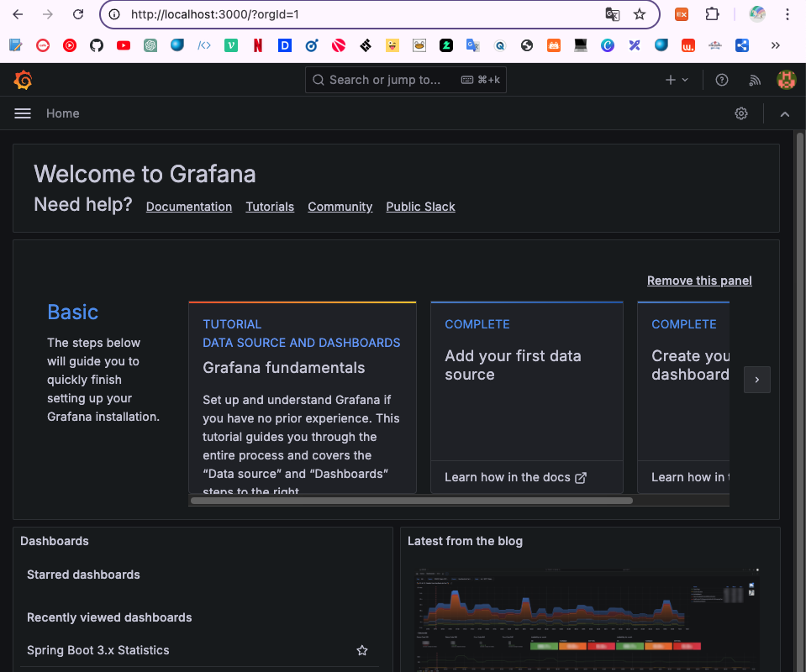
Task: Open the orange w. bookmark
Action: [688, 45]
